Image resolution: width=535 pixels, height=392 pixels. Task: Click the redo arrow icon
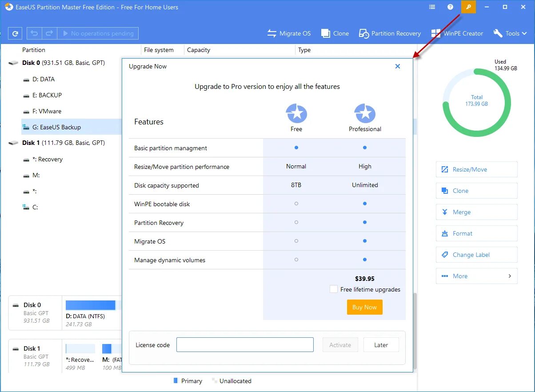[x=49, y=33]
